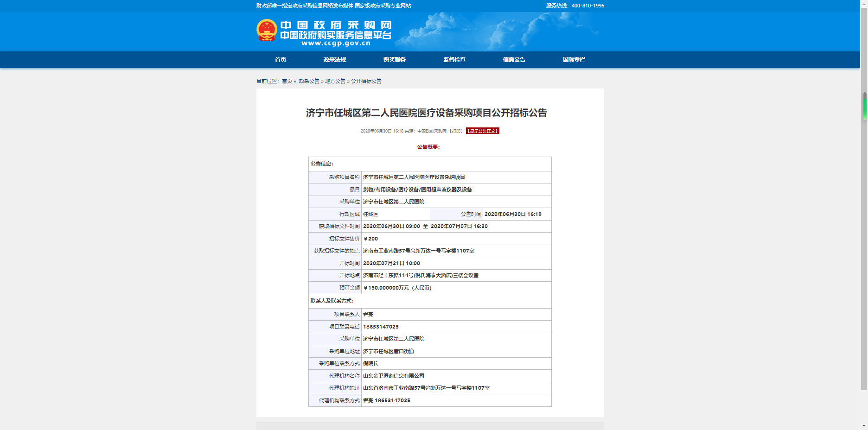The image size is (868, 430).
Task: Click the 采购单位联系方式 value 倪院长
Action: point(370,363)
